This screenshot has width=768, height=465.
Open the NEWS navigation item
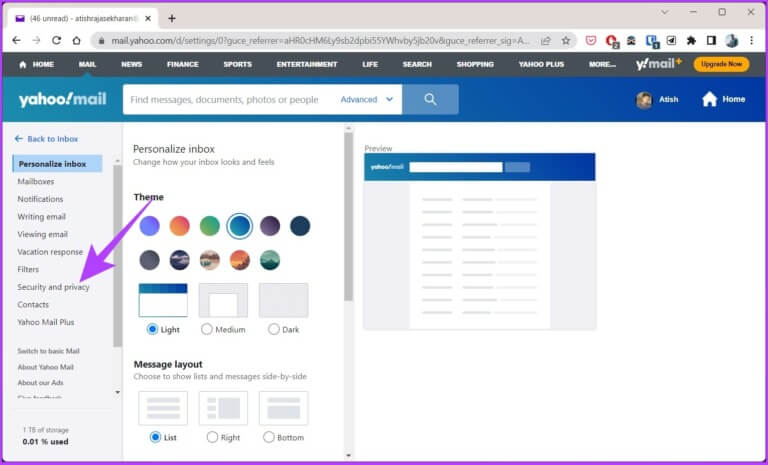pos(131,64)
